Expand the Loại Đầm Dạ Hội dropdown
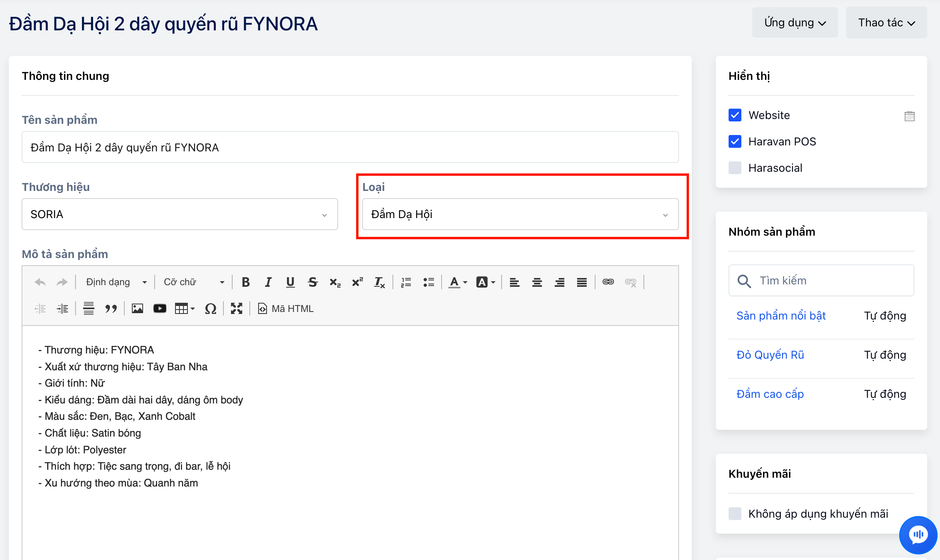Screen dimensions: 940x560 520,214
